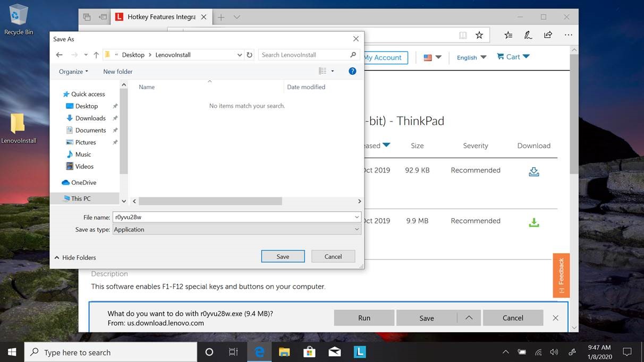Open File Explorer from taskbar
The image size is (644, 362).
(284, 352)
